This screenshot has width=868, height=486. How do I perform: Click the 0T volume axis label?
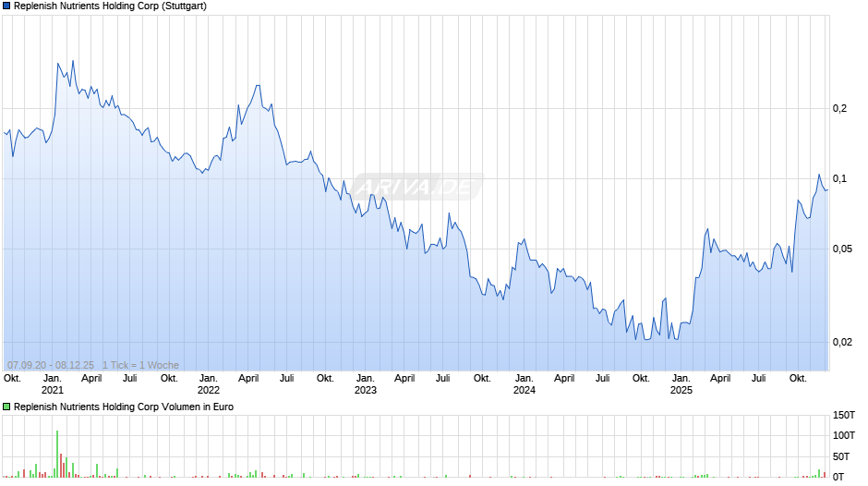839,477
